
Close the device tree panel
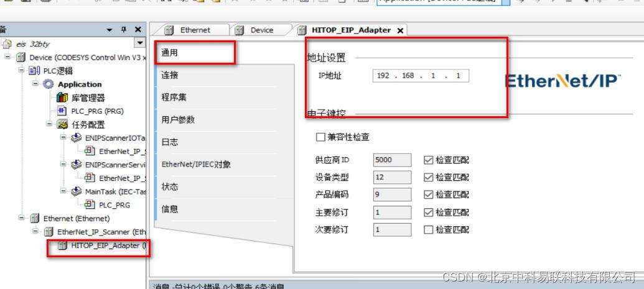138,30
